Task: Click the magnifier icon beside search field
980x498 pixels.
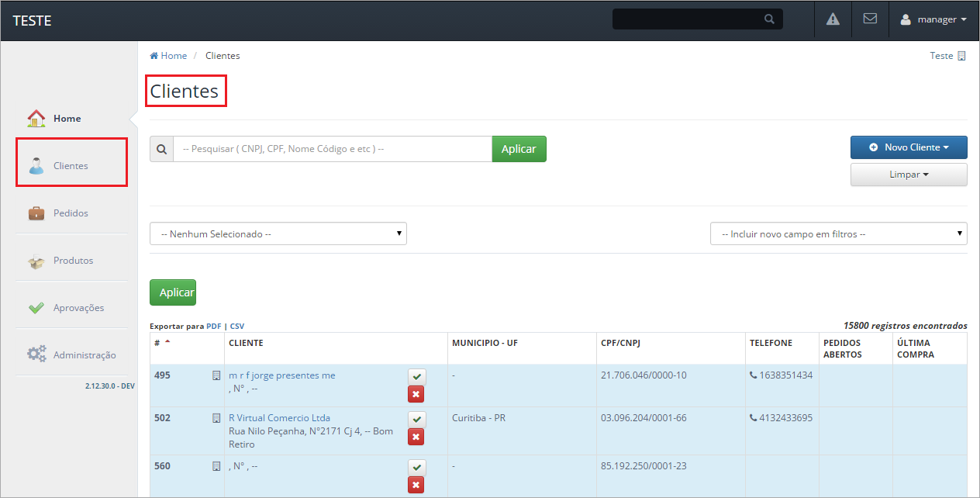Action: (161, 149)
